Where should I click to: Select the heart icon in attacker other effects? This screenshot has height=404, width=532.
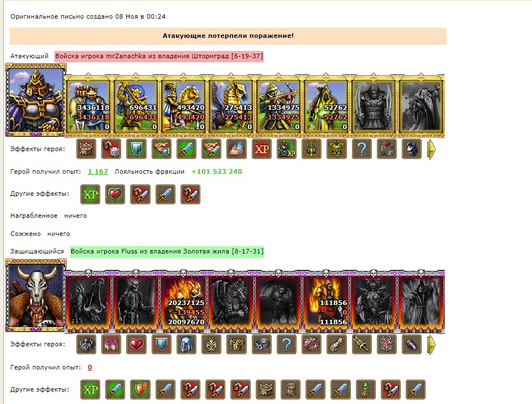115,195
